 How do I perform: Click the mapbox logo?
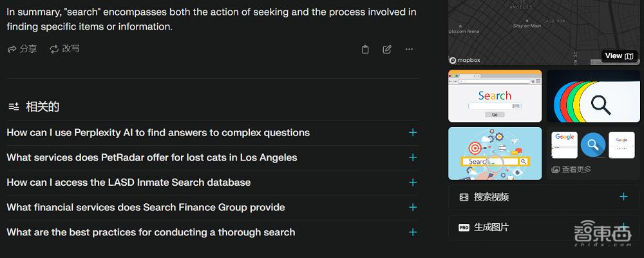point(464,61)
